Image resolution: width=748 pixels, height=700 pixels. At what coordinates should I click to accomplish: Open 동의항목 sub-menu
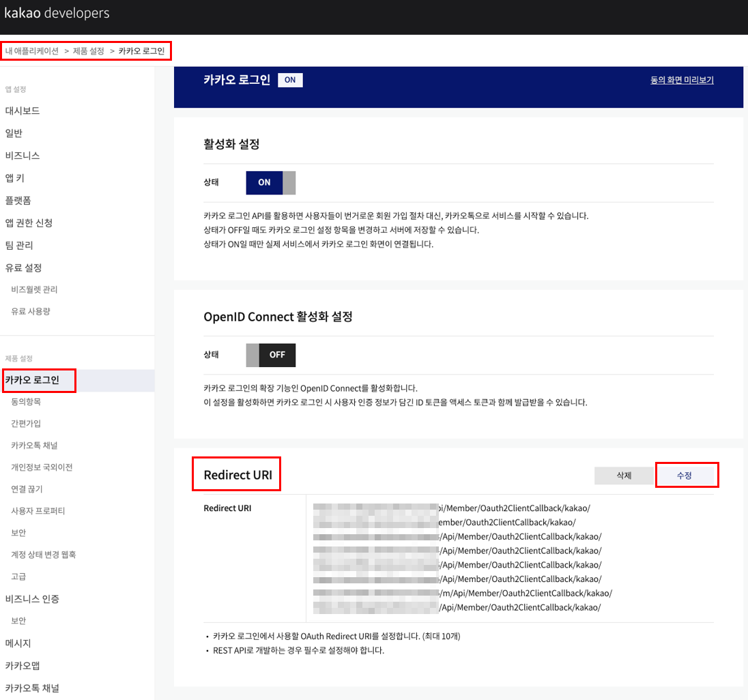click(x=26, y=402)
